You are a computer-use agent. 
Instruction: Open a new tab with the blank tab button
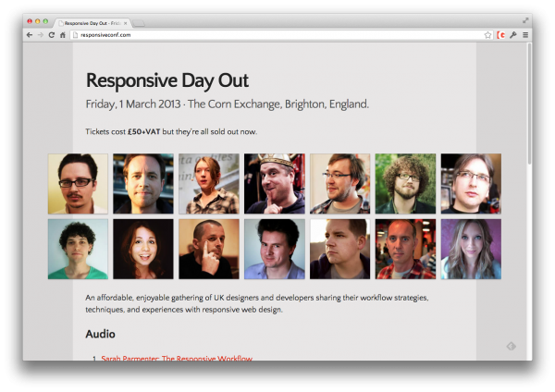[x=139, y=24]
